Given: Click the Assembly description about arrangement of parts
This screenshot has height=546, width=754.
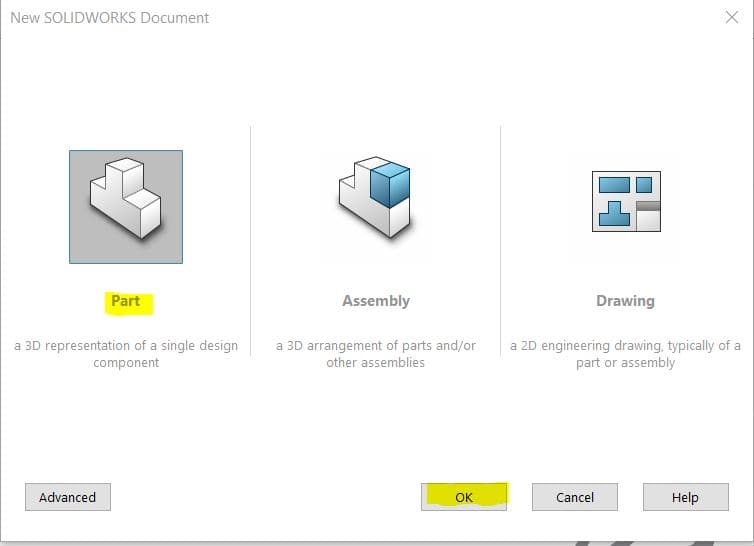Looking at the screenshot, I should coord(376,354).
